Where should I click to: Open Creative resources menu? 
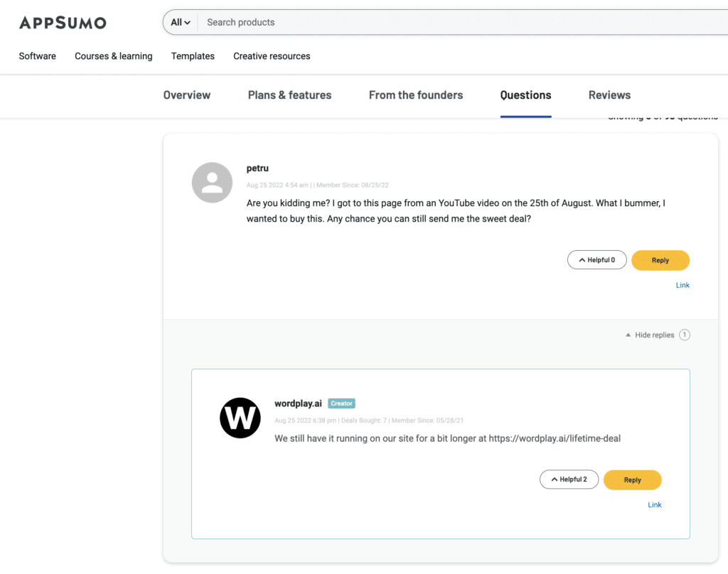coord(272,56)
